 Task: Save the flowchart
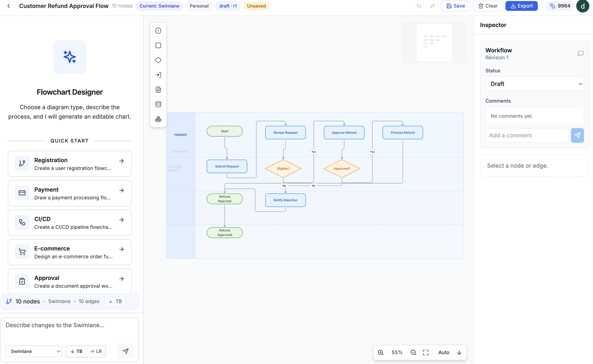(455, 6)
